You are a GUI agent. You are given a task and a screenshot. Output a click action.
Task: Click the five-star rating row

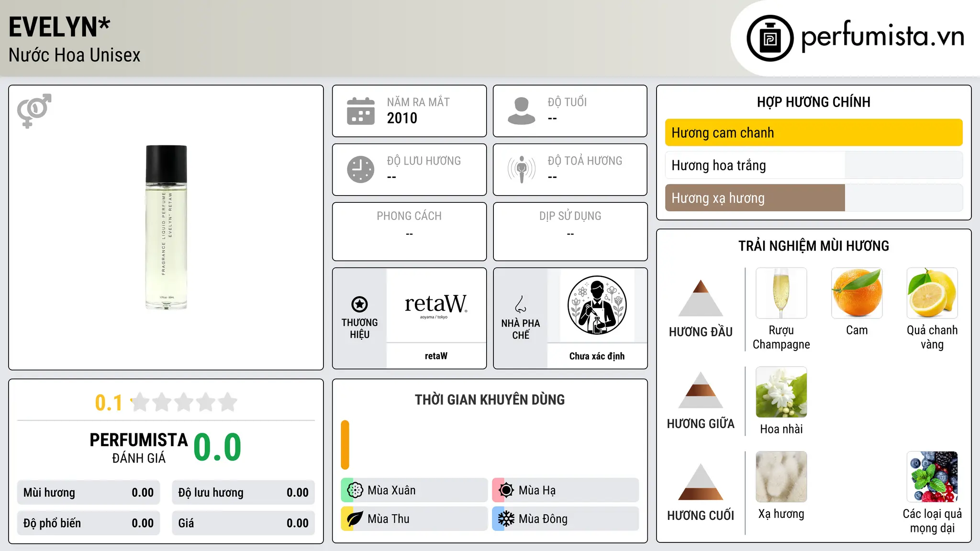click(184, 402)
